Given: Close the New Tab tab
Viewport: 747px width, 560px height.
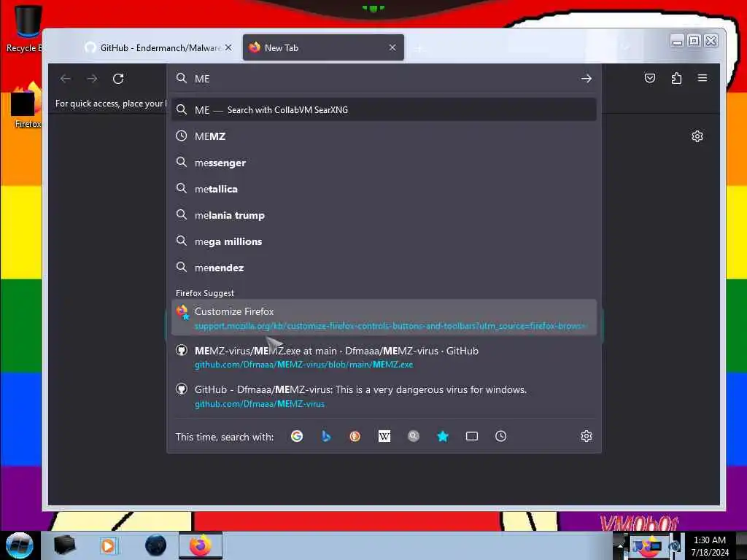Looking at the screenshot, I should pos(392,47).
